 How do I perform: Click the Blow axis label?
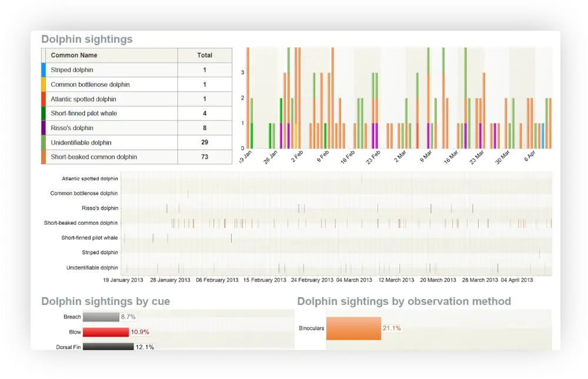click(75, 332)
